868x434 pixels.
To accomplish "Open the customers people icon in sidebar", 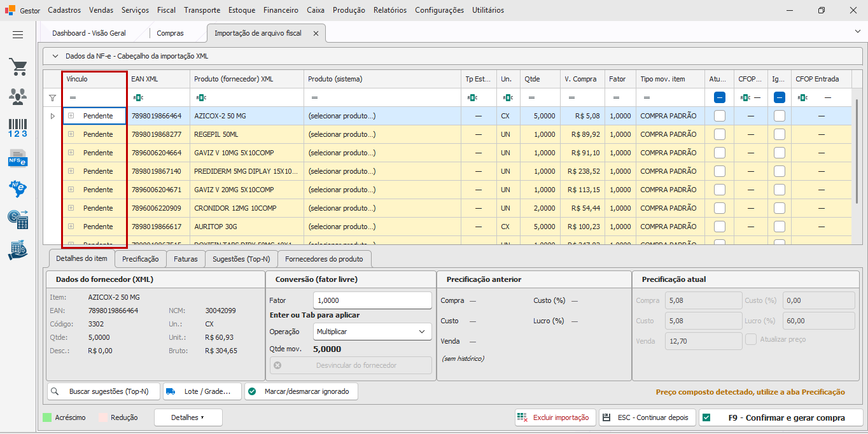I will 18,96.
